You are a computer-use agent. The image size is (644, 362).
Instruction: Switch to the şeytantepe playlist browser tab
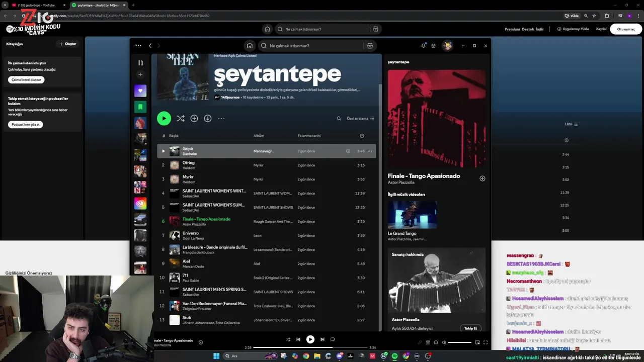coord(99,5)
